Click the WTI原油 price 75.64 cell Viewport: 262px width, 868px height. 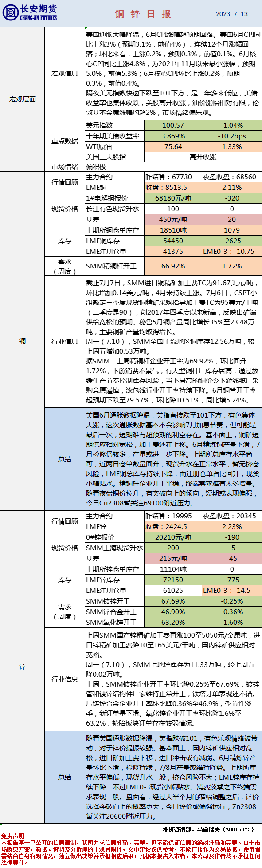click(x=173, y=147)
